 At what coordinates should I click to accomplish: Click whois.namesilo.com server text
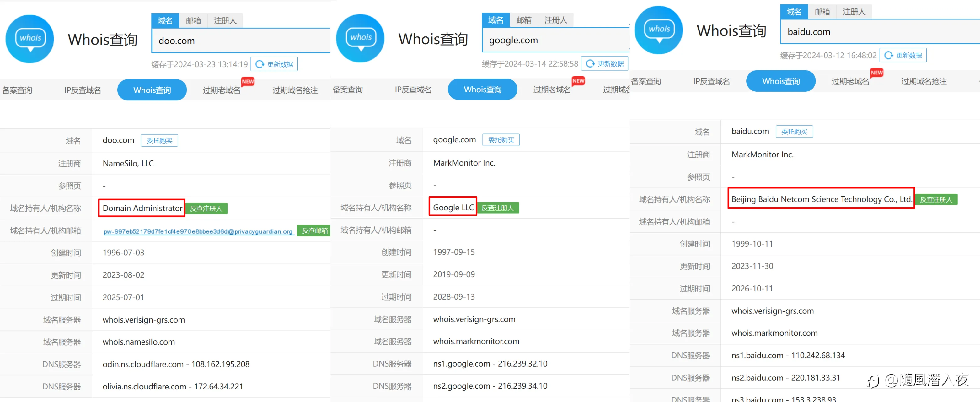coord(138,342)
